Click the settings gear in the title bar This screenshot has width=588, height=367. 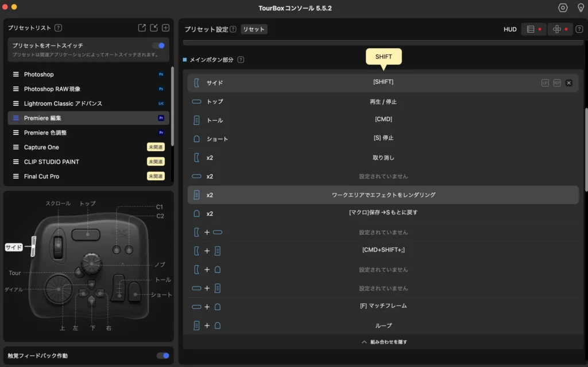(x=563, y=7)
